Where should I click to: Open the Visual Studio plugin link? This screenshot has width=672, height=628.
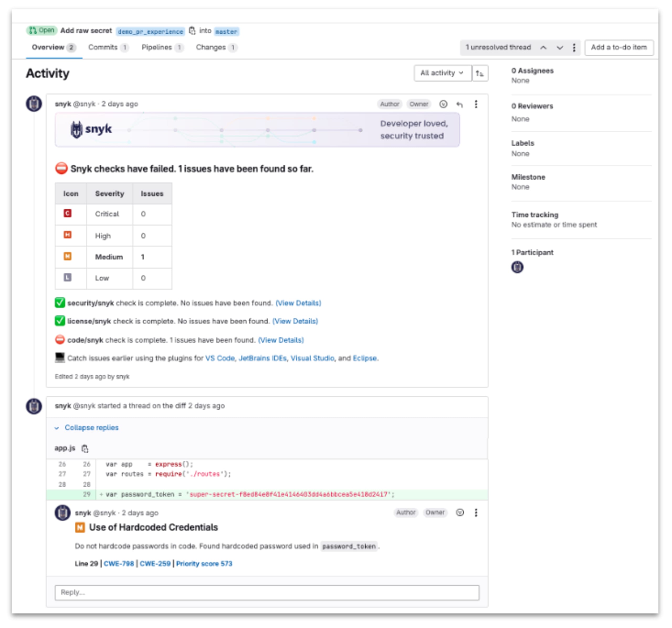[312, 358]
